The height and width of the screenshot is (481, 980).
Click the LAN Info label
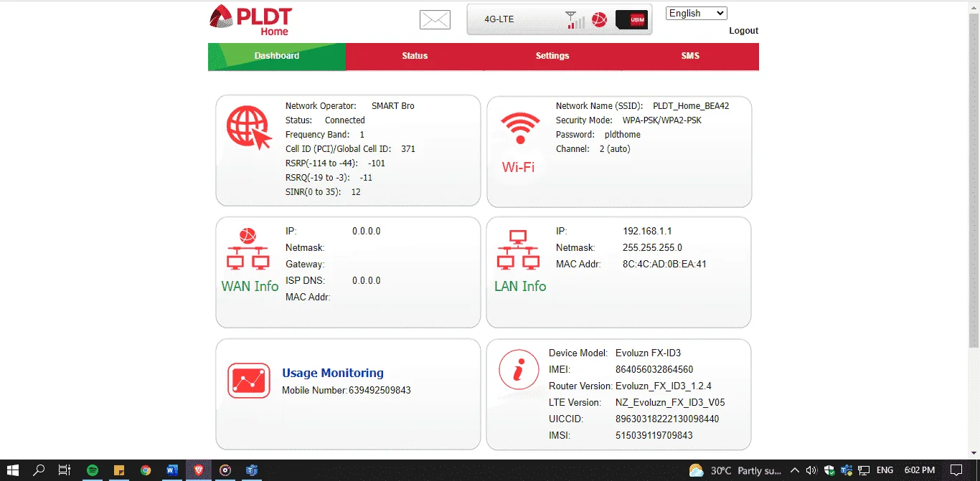click(520, 286)
